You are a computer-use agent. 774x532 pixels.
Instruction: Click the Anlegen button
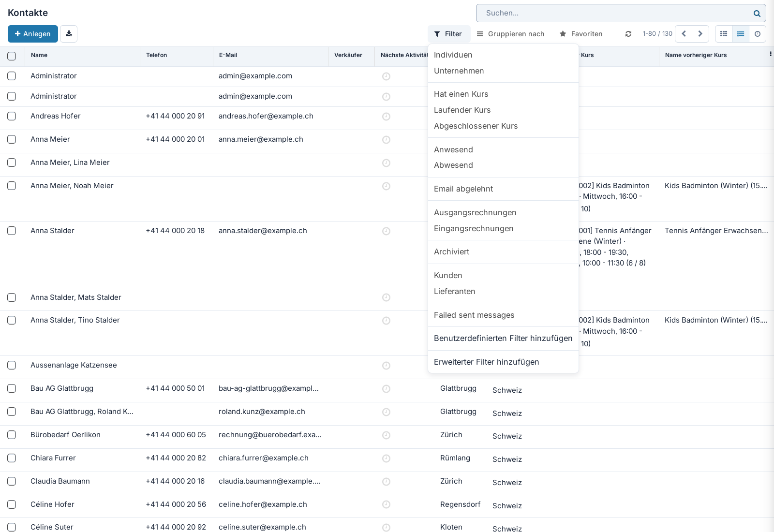point(33,34)
